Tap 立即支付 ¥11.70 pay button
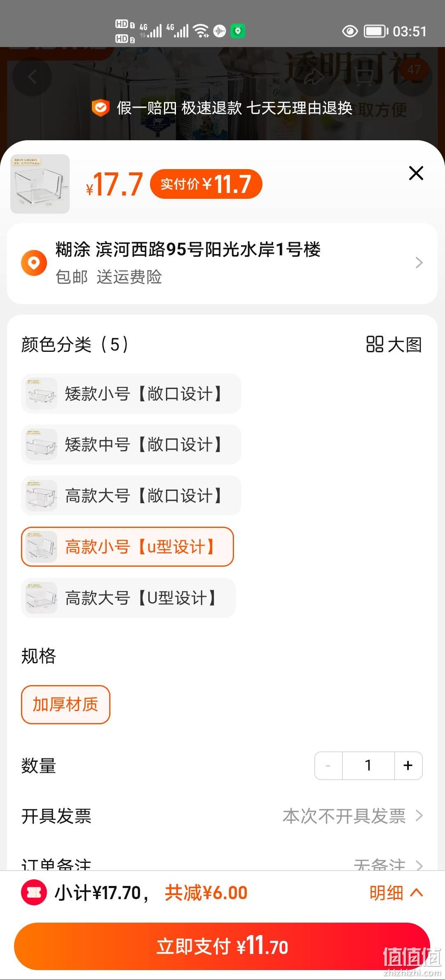Image resolution: width=445 pixels, height=980 pixels. (x=222, y=946)
